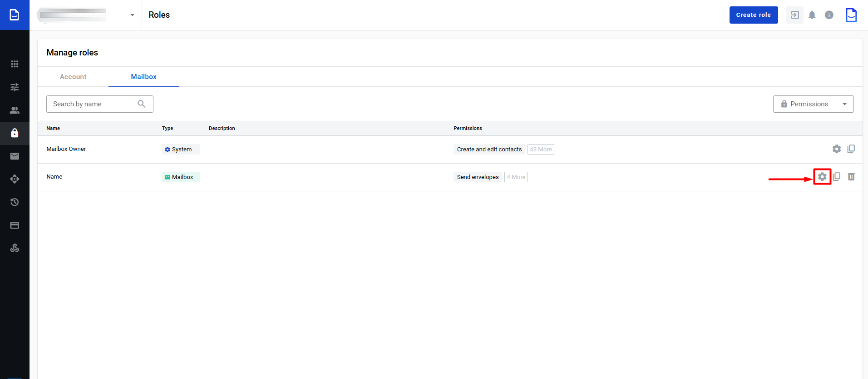Open the users section in sidebar

15,110
